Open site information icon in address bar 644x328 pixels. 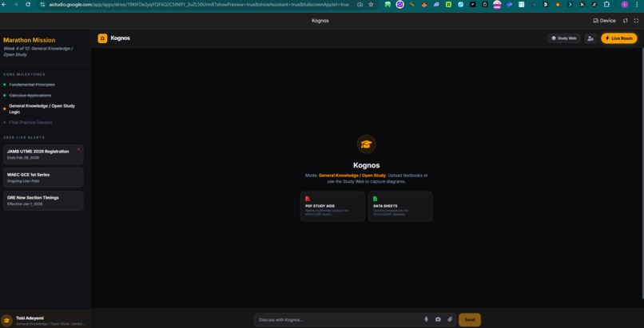pyautogui.click(x=42, y=5)
